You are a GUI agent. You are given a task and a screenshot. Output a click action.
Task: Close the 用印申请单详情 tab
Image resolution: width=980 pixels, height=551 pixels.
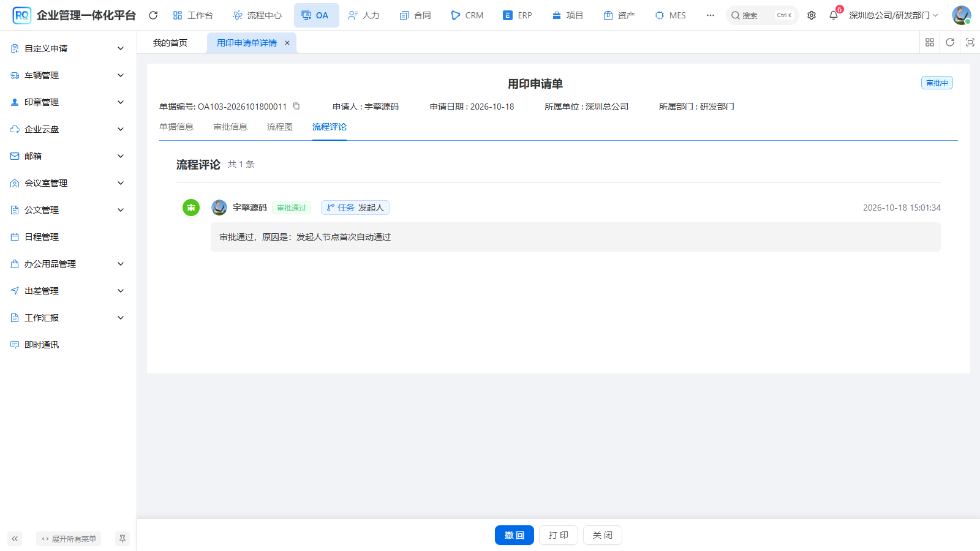coord(287,43)
